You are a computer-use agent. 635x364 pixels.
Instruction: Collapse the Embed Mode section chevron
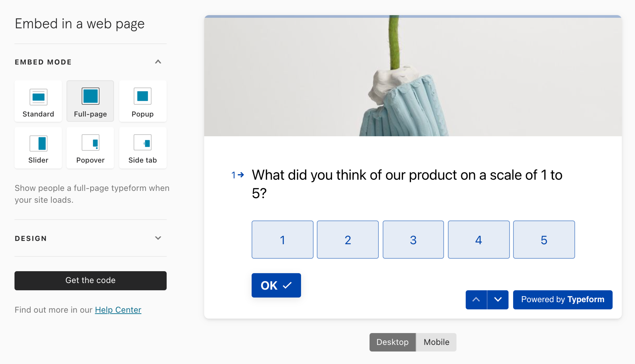158,62
